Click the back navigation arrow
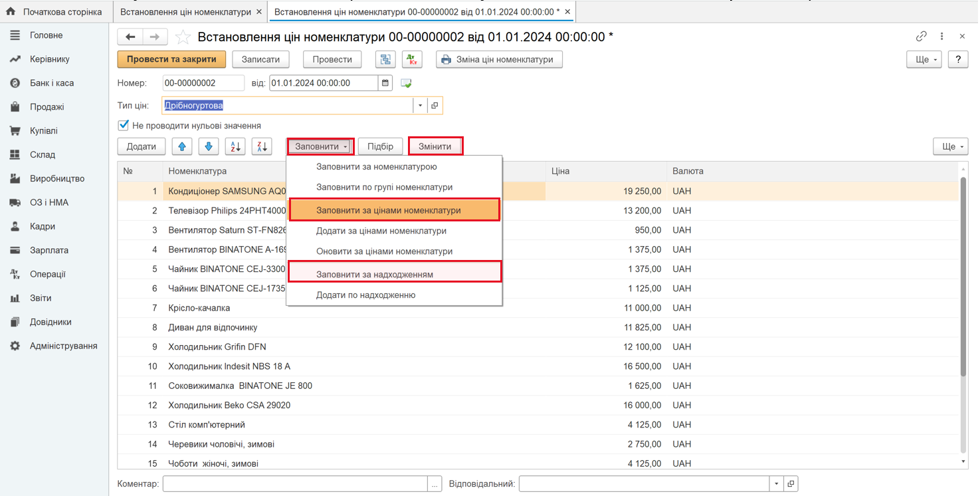 130,37
